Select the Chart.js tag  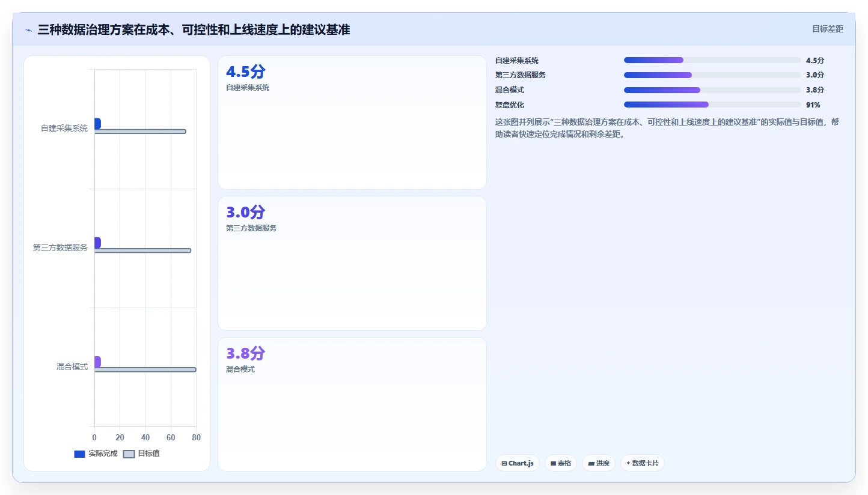tap(518, 463)
